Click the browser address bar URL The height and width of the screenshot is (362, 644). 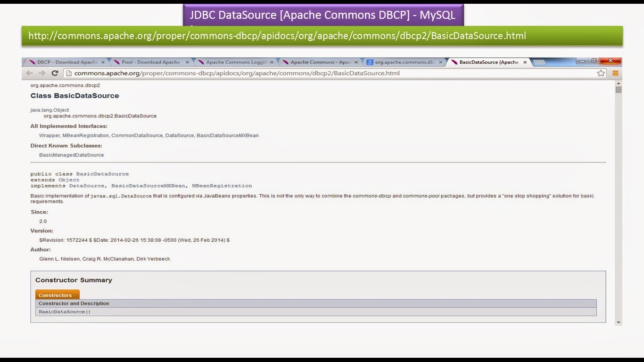(237, 73)
